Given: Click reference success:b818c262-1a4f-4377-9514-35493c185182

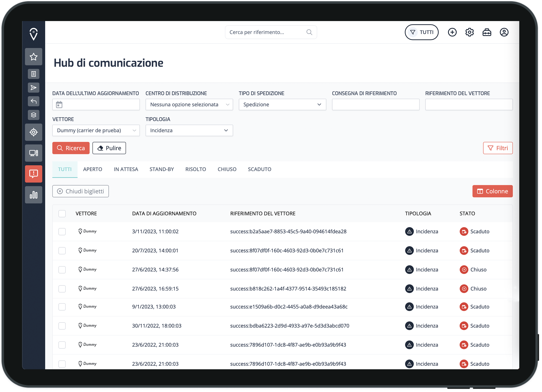Looking at the screenshot, I should pos(289,289).
